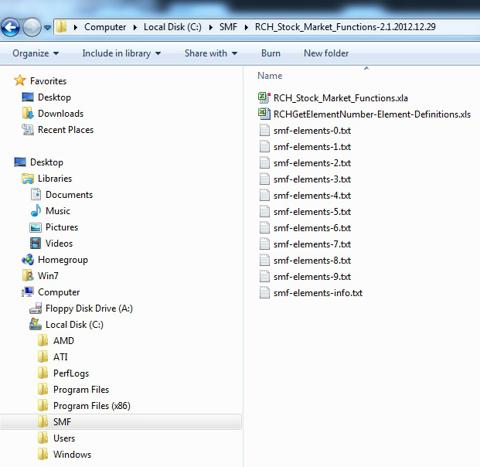Open the Share with menu
The width and height of the screenshot is (480, 467).
[211, 53]
